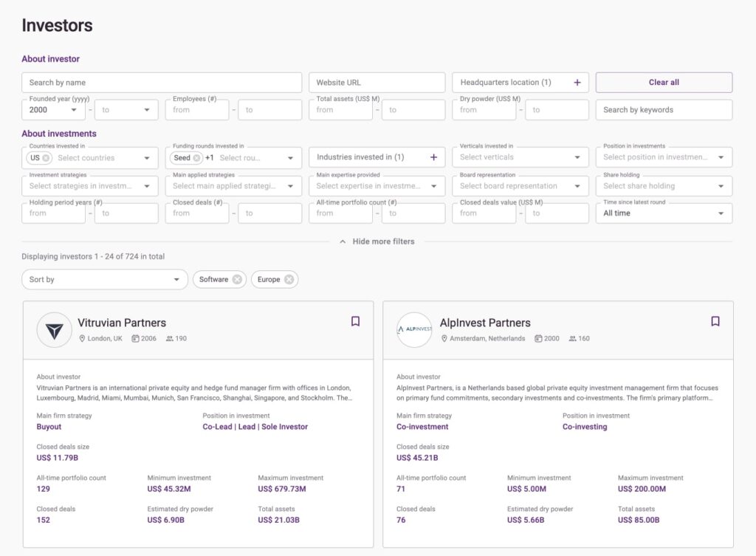Open Board representation dropdown

pos(520,186)
